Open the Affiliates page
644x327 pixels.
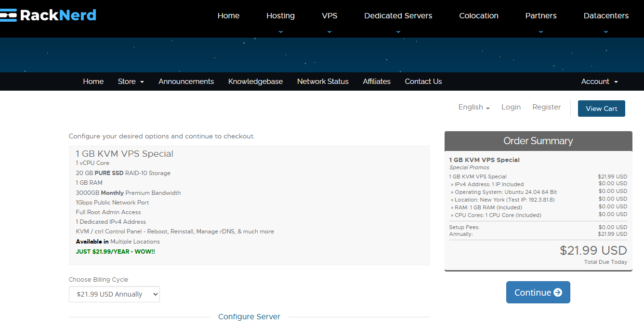377,82
